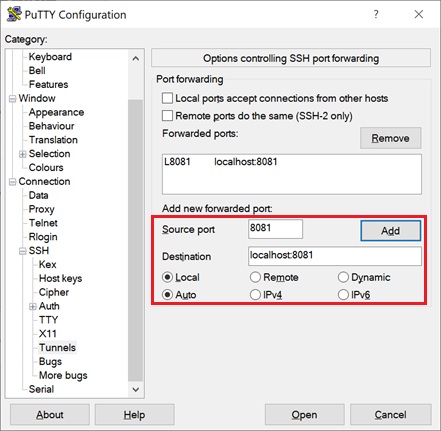441x431 pixels.
Task: Open the Kex category under SSH
Action: point(47,265)
